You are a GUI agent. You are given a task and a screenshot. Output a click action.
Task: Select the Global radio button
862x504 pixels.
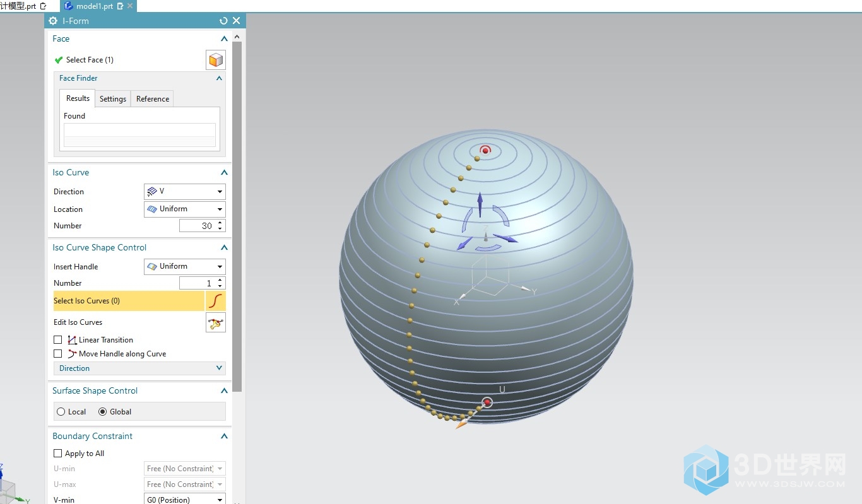[x=103, y=412]
